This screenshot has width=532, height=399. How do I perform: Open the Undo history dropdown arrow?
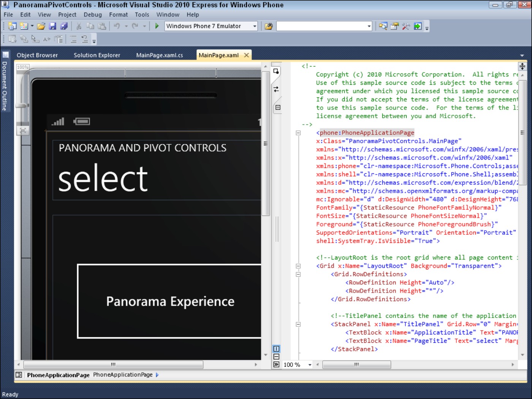click(x=126, y=26)
